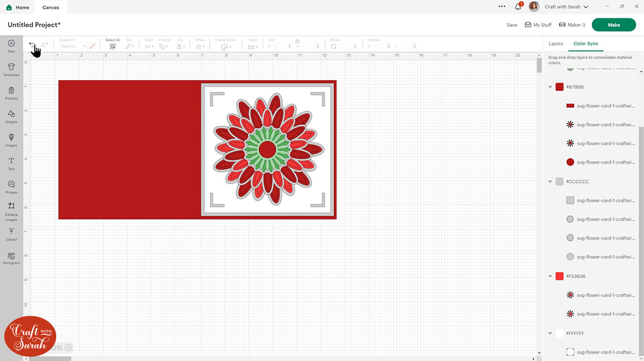The width and height of the screenshot is (644, 361).
Task: Select the red circle layer under #B71B1B
Action: coord(600,162)
